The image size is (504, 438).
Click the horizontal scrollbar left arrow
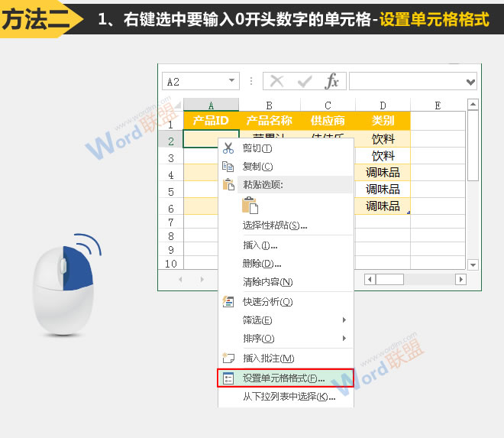[370, 279]
